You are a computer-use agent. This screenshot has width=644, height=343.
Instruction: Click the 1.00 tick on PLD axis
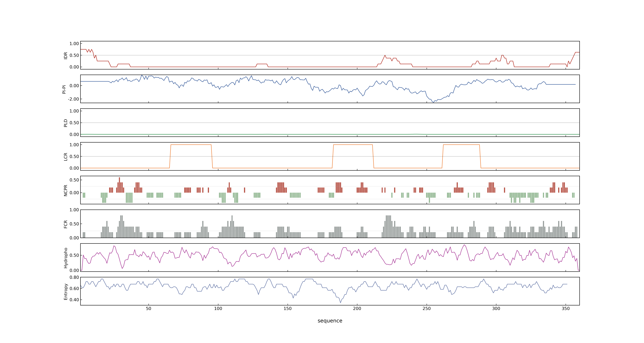[x=74, y=111]
